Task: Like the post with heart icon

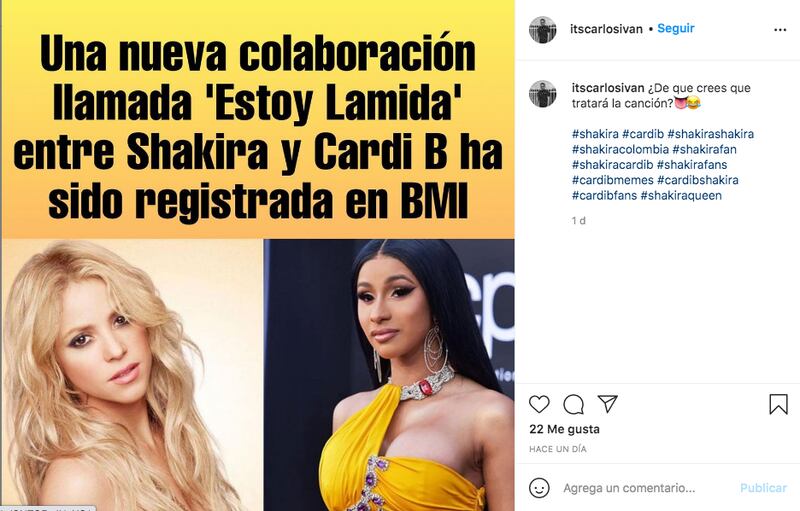Action: click(539, 404)
